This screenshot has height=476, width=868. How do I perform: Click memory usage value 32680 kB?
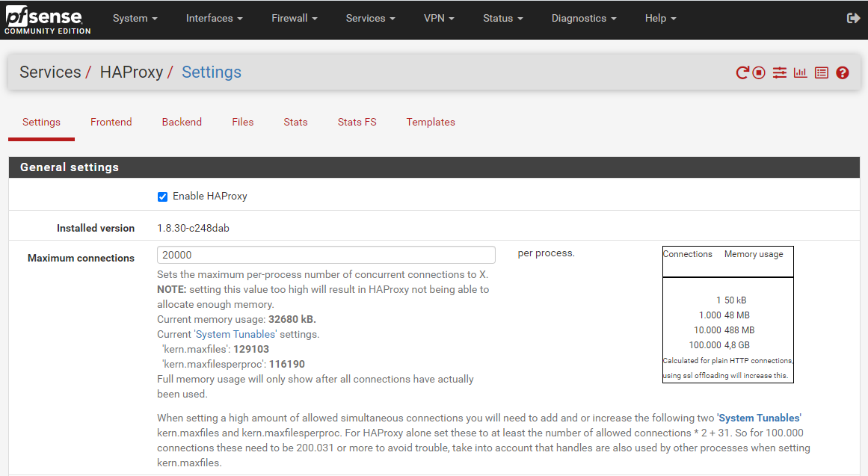pos(292,319)
